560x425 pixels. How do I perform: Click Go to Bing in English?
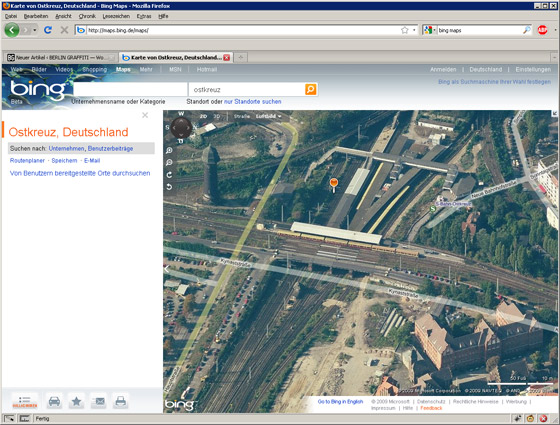click(x=340, y=401)
